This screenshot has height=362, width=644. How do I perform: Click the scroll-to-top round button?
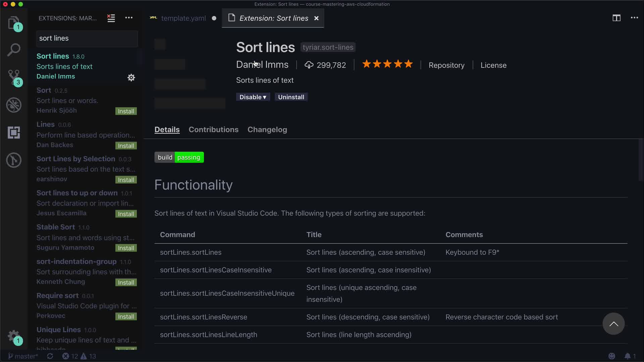click(613, 324)
